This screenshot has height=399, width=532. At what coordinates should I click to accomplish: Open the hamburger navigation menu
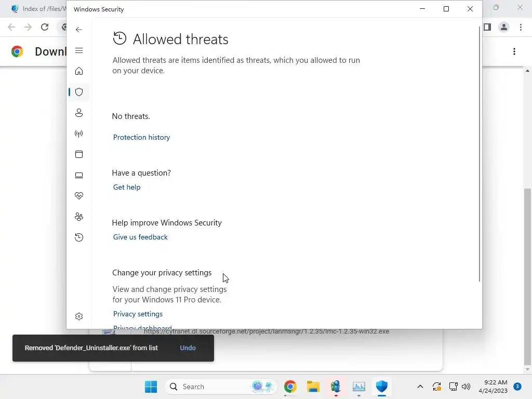click(79, 50)
